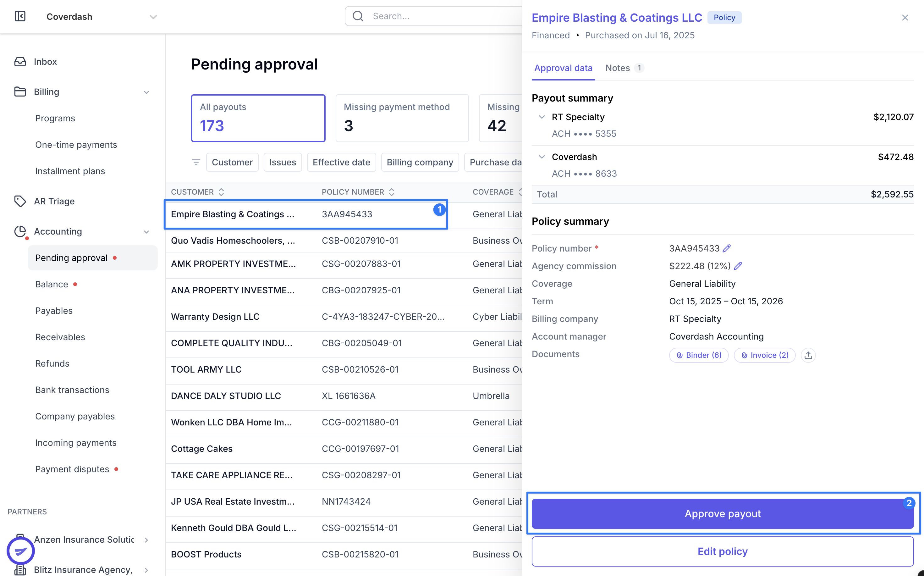The image size is (924, 576).
Task: Open One-time payments page
Action: pos(76,145)
